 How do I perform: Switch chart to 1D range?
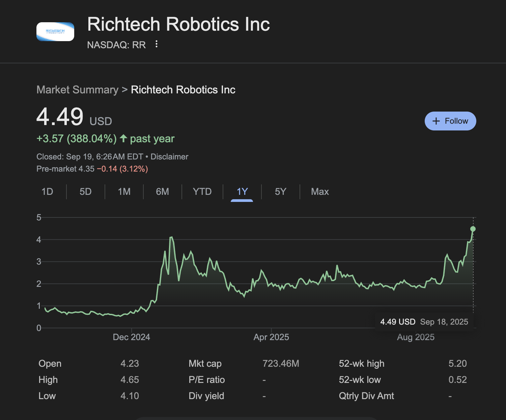coord(47,192)
